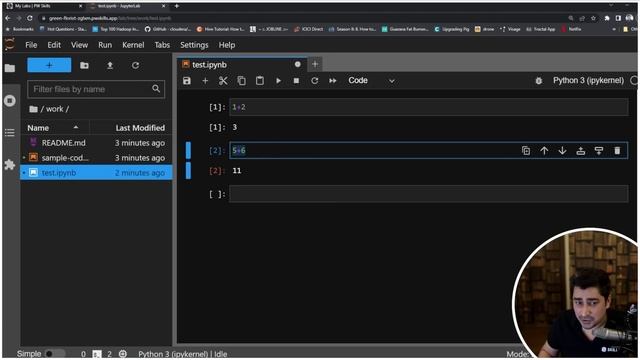Insert a cell below using toolbar plus
This screenshot has width=640, height=360.
tap(205, 81)
